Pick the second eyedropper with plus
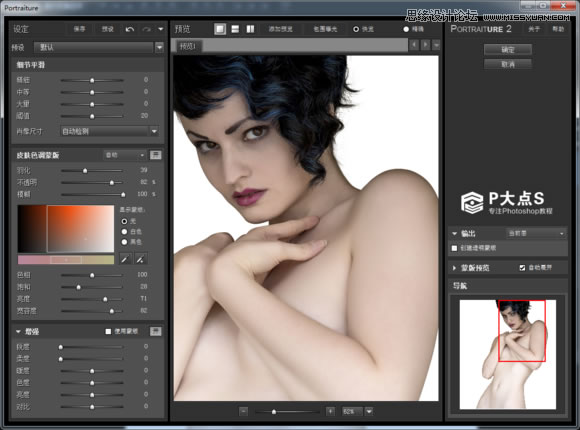The image size is (580, 430). click(x=140, y=259)
